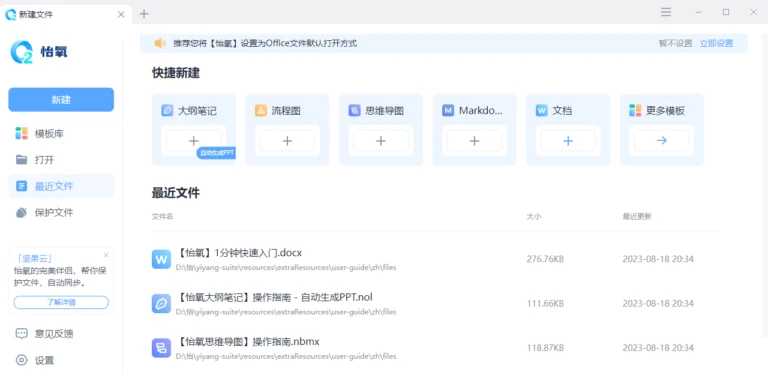Open the hamburger menu in title bar
This screenshot has height=384, width=768.
666,12
